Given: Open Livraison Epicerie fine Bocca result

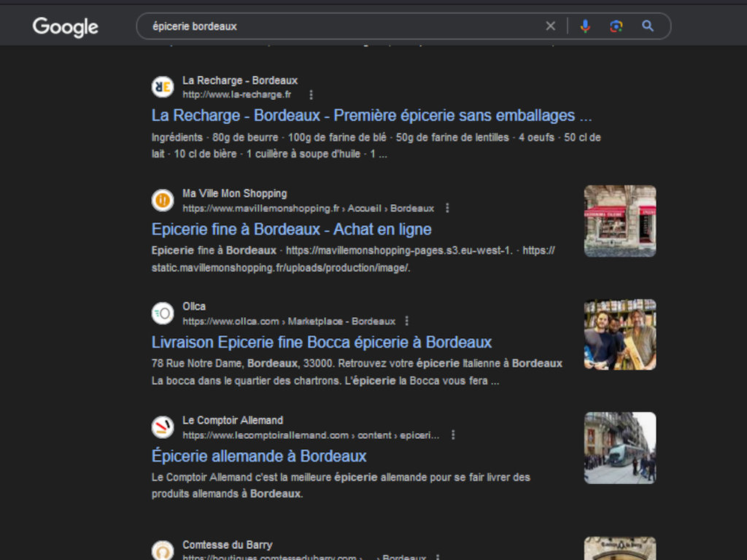Looking at the screenshot, I should [x=322, y=343].
